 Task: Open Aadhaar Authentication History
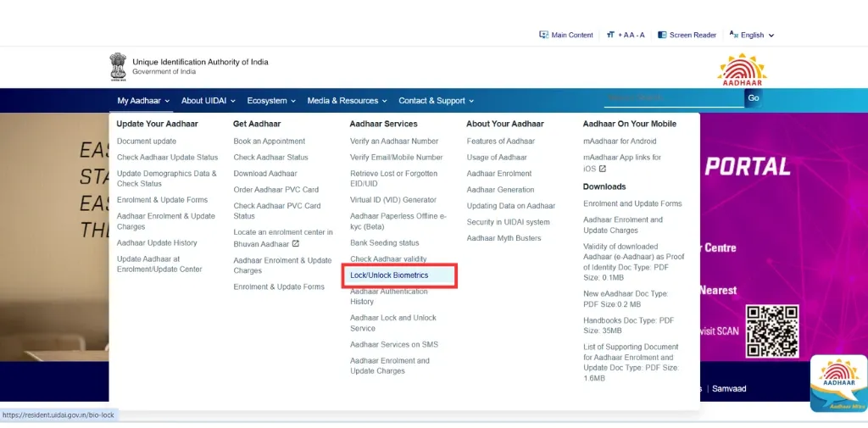click(x=388, y=297)
